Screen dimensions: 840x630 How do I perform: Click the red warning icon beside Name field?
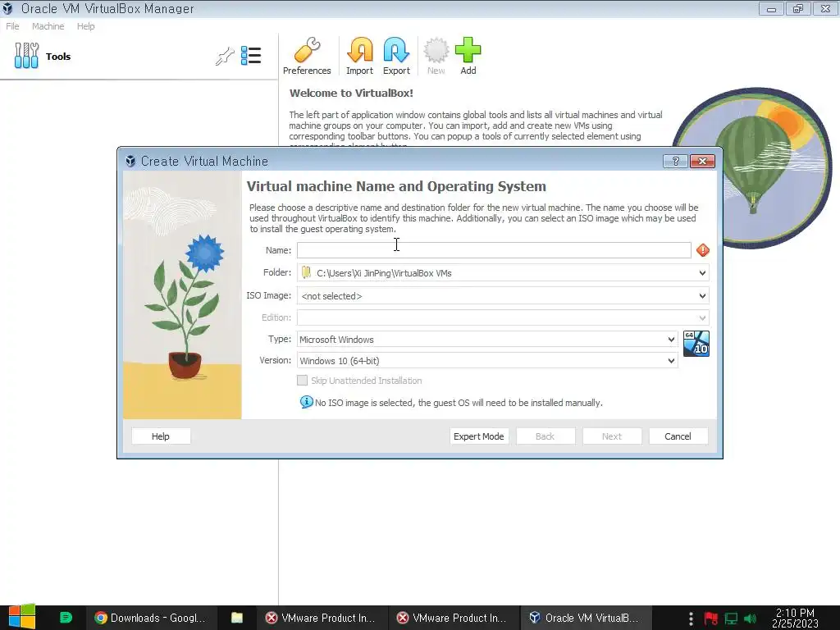(703, 250)
